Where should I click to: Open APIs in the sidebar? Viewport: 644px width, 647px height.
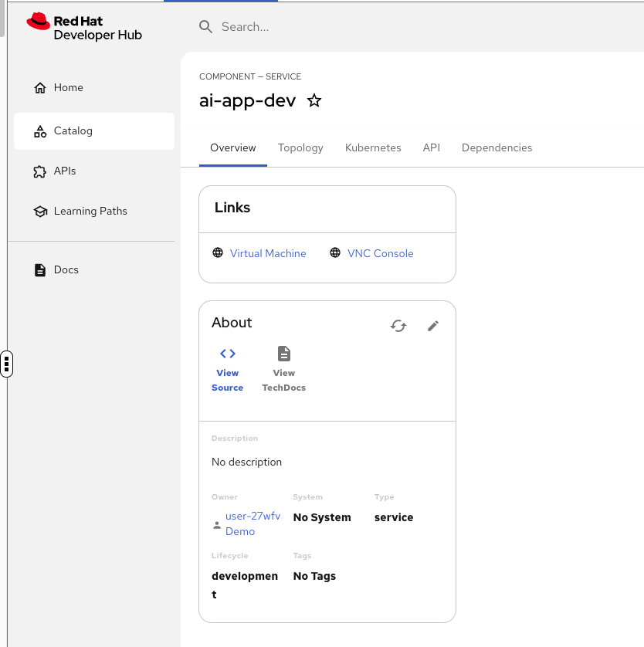pos(65,171)
